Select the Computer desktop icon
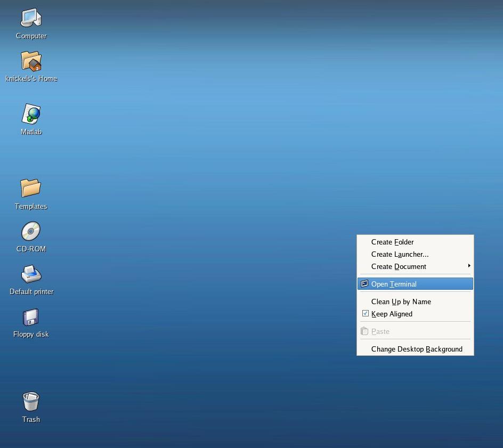This screenshot has width=503, height=448. point(31,18)
